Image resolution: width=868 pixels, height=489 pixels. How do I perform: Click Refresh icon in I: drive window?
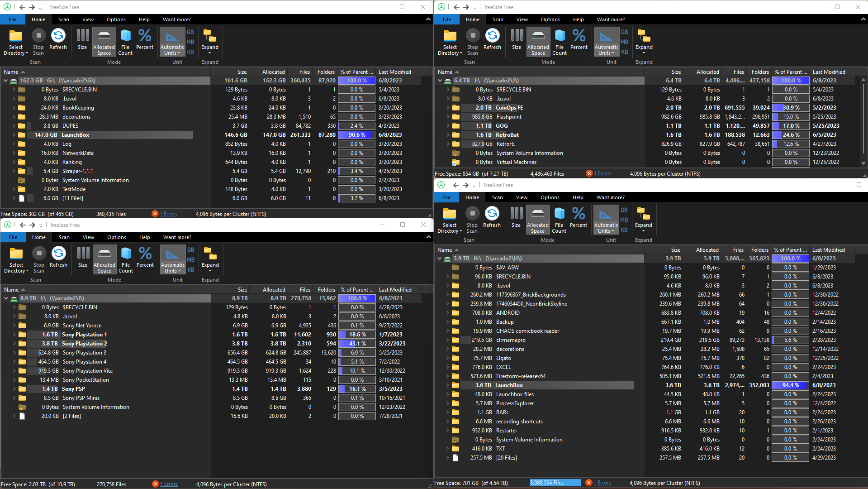[58, 257]
